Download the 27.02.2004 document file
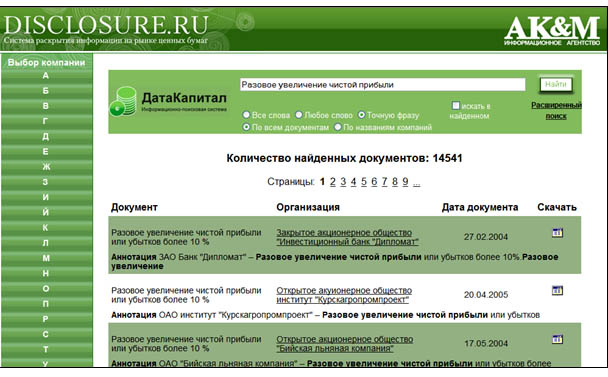The width and height of the screenshot is (608, 377). coord(557,233)
